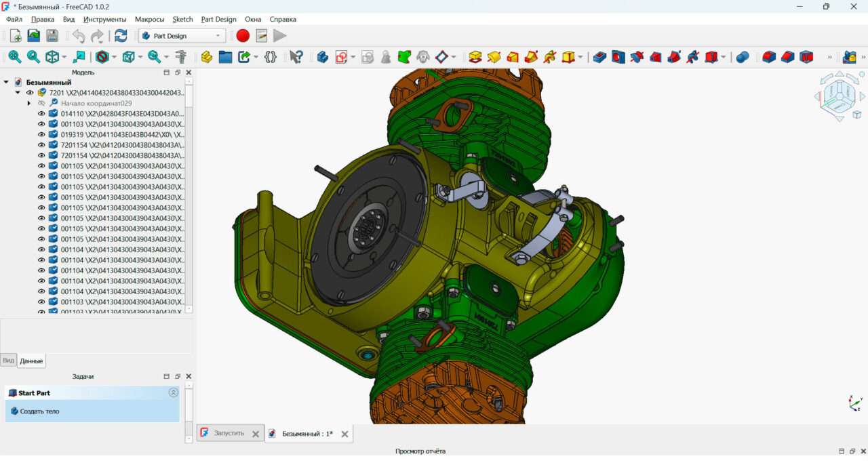868x469 pixels.
Task: Expand the Начало координат029 tree node
Action: pyautogui.click(x=29, y=103)
